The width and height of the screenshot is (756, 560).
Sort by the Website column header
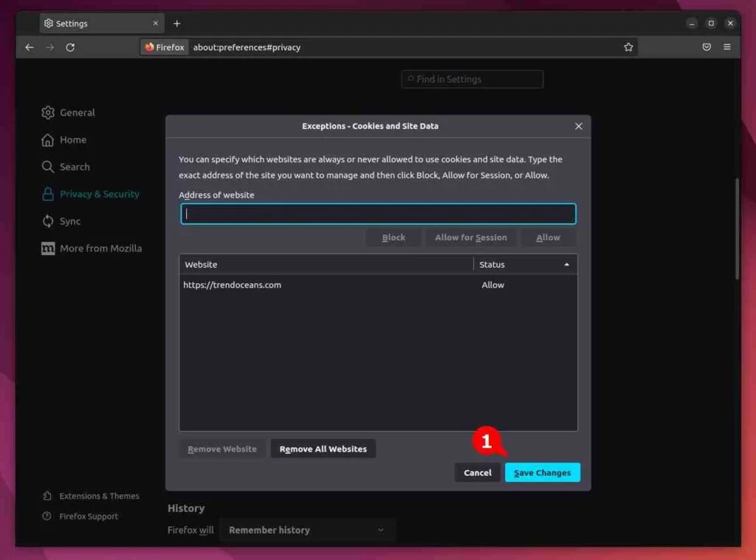pyautogui.click(x=326, y=265)
